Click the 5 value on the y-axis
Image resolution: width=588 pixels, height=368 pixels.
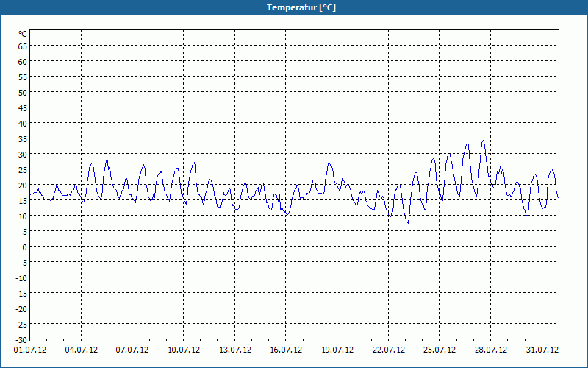(x=25, y=232)
